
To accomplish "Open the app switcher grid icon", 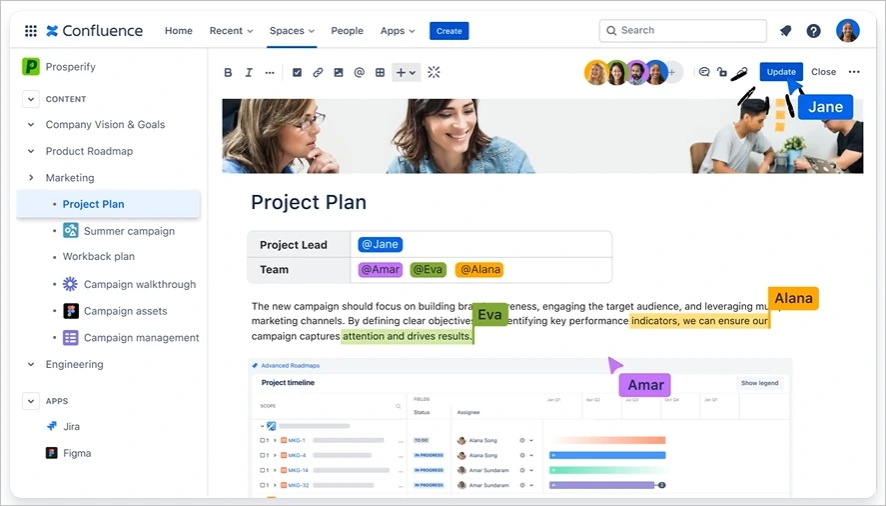I will (31, 31).
